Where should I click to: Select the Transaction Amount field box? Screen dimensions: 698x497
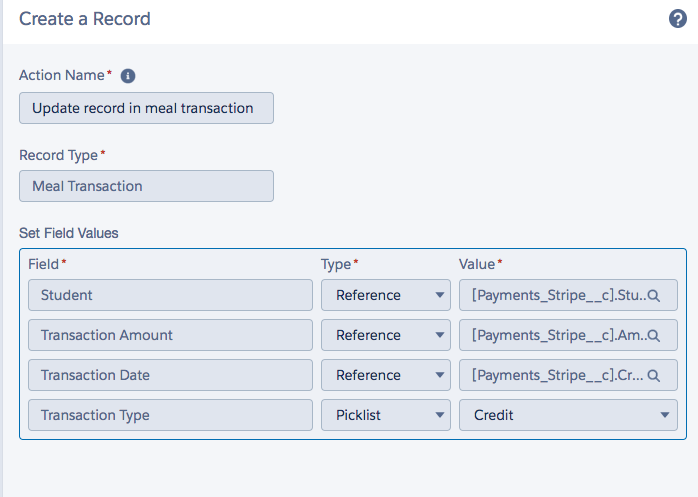click(x=170, y=335)
